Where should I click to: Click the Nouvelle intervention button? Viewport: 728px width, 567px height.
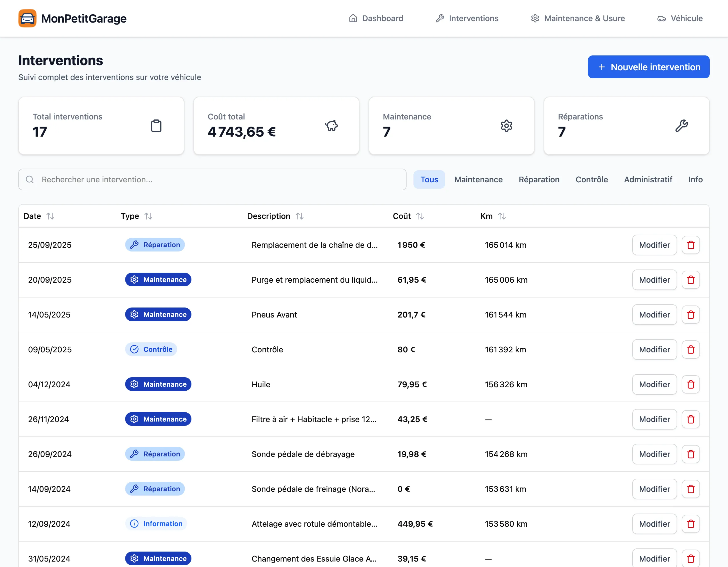coord(648,67)
